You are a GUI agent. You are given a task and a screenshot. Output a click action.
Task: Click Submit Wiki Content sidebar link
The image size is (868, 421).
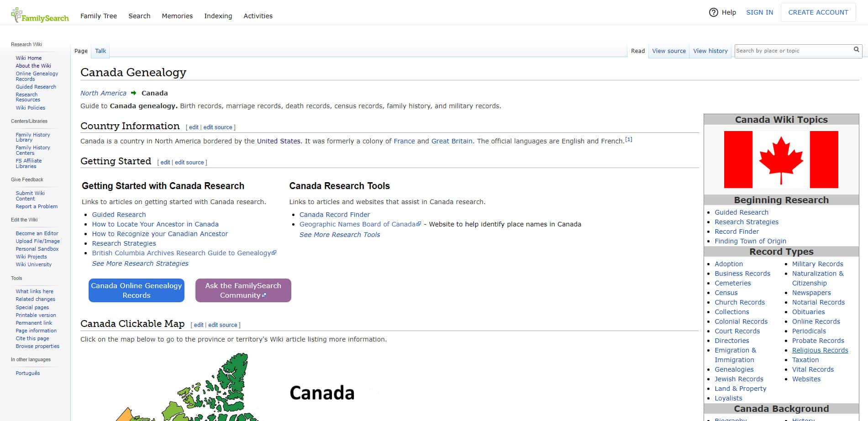(30, 196)
